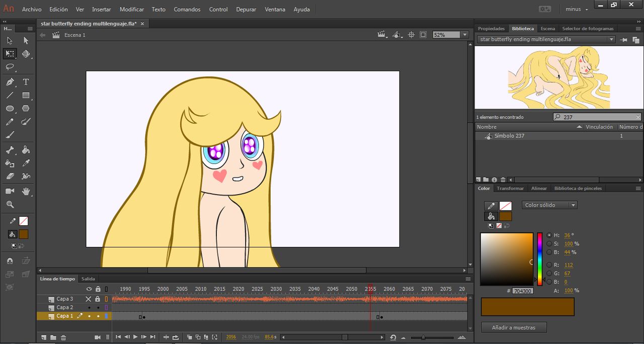Select the S saturation radio button
This screenshot has width=644, height=344.
[549, 243]
